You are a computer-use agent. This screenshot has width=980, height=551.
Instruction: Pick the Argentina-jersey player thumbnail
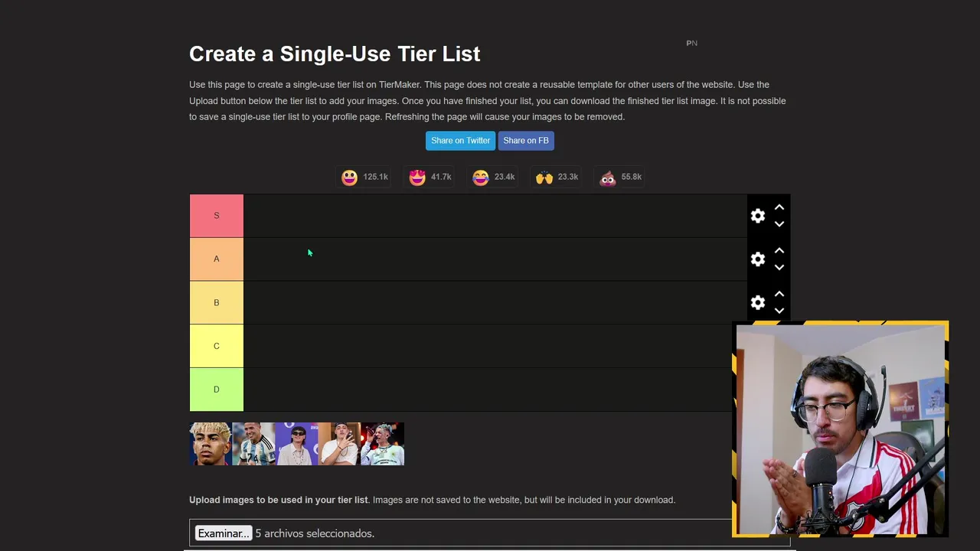coord(253,444)
